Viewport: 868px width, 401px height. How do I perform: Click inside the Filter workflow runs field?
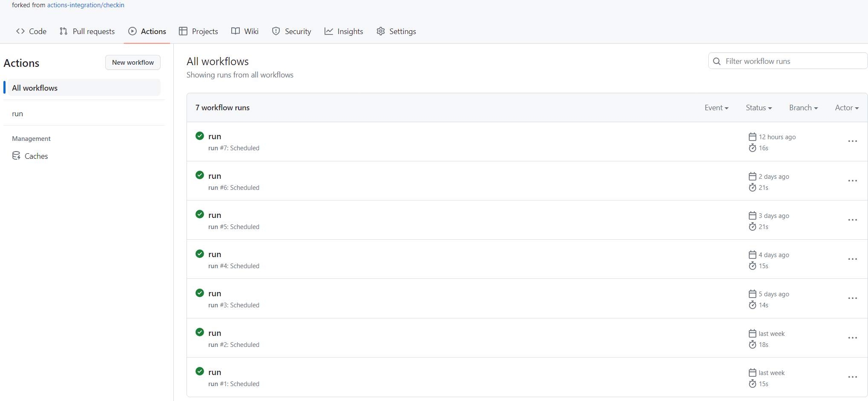click(788, 61)
